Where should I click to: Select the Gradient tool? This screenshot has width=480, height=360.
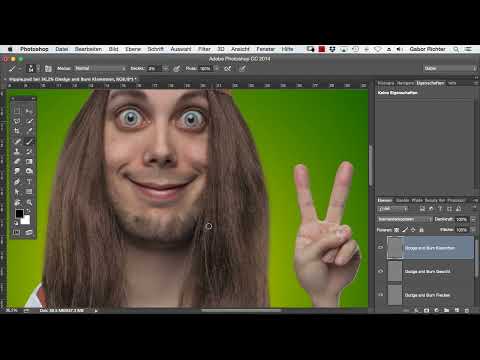(29, 161)
